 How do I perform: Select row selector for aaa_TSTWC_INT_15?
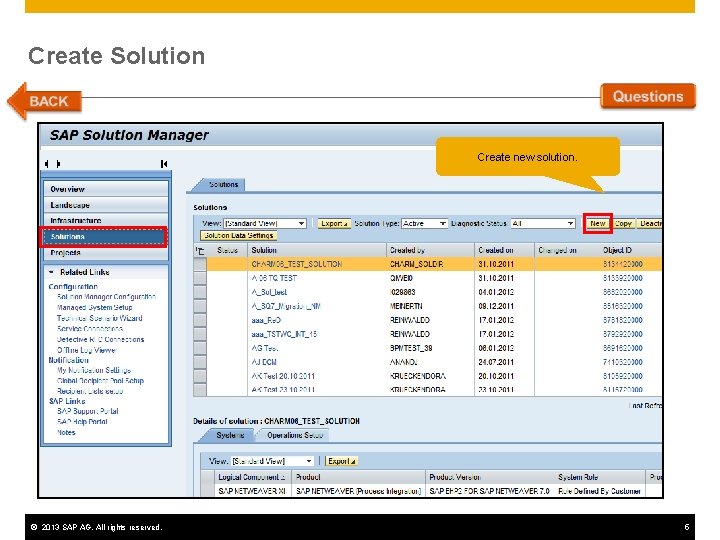pyautogui.click(x=200, y=334)
